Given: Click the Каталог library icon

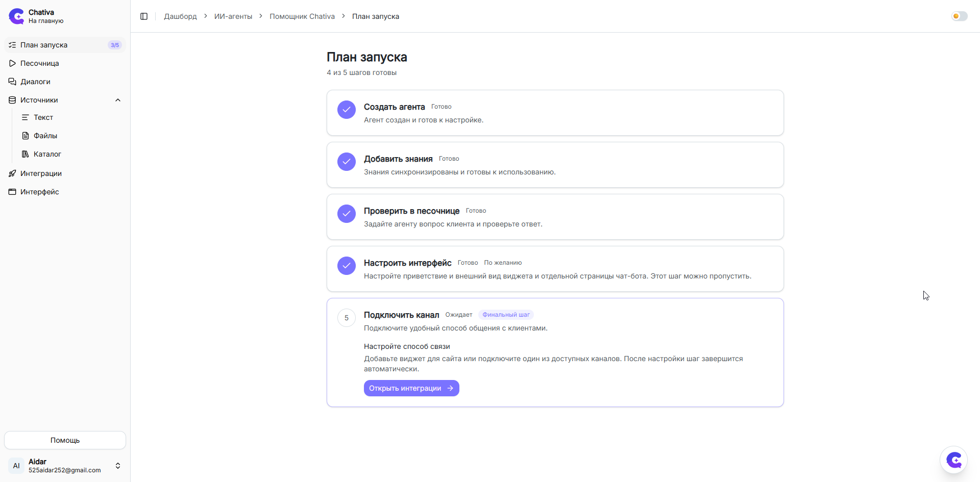Looking at the screenshot, I should tap(26, 154).
